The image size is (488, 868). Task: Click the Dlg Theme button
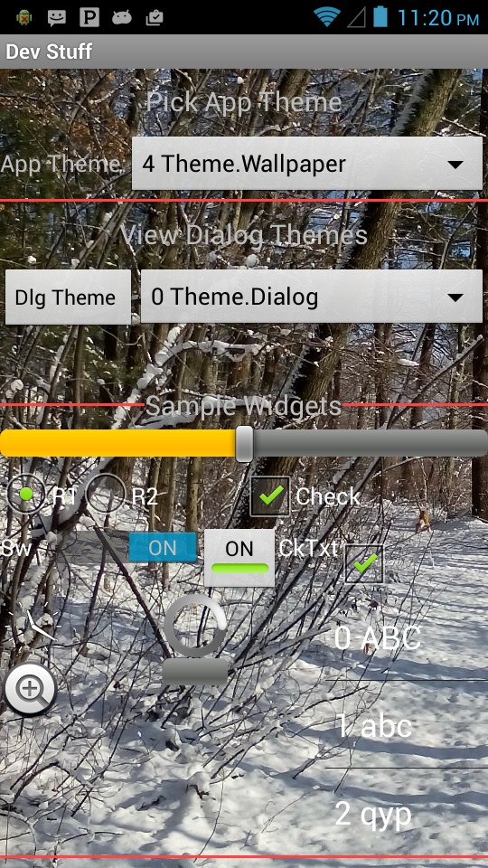pos(68,297)
